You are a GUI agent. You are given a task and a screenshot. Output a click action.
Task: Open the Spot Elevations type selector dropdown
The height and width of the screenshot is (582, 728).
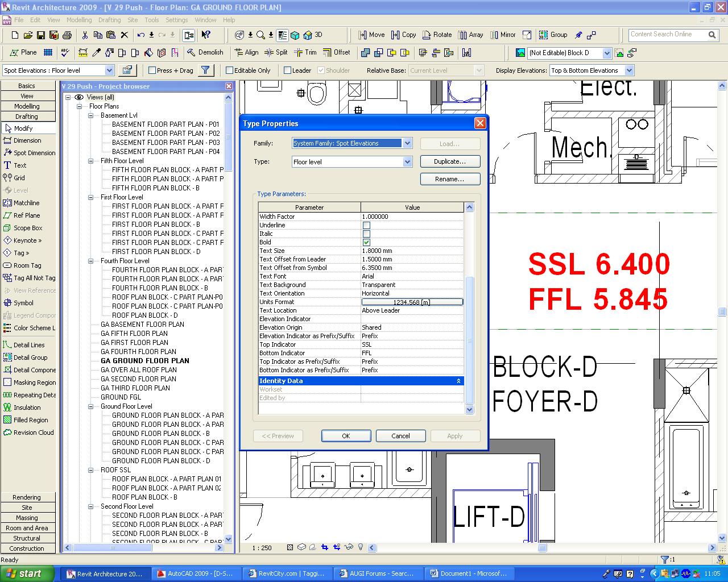[x=109, y=70]
